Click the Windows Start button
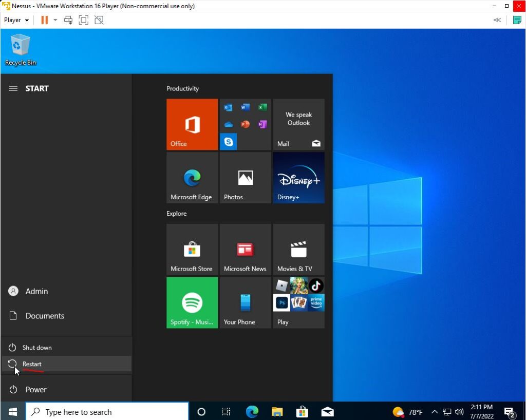 click(13, 411)
